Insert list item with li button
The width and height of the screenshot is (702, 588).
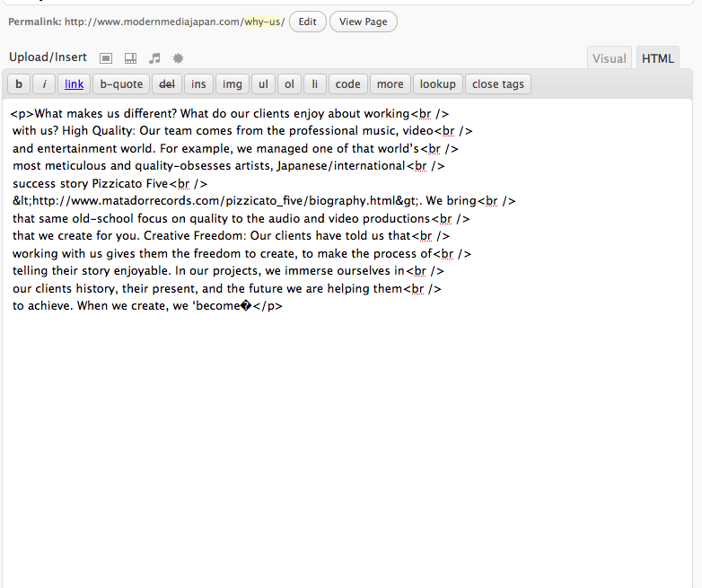(315, 84)
